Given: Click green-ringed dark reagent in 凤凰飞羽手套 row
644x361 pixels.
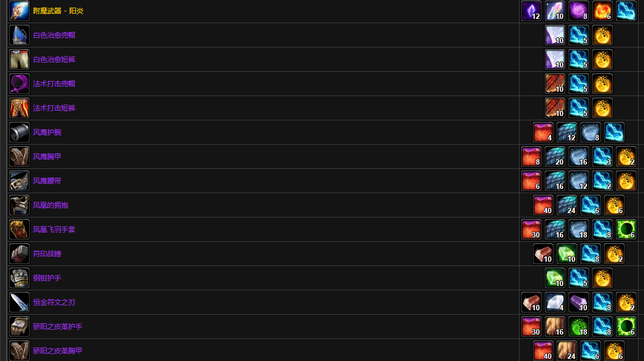Looking at the screenshot, I should click(x=626, y=229).
